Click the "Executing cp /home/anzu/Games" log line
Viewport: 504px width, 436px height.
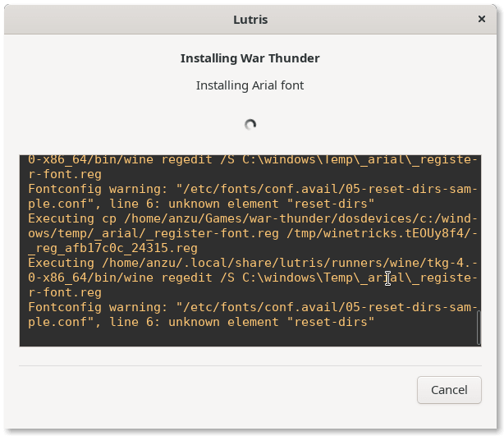(252, 218)
